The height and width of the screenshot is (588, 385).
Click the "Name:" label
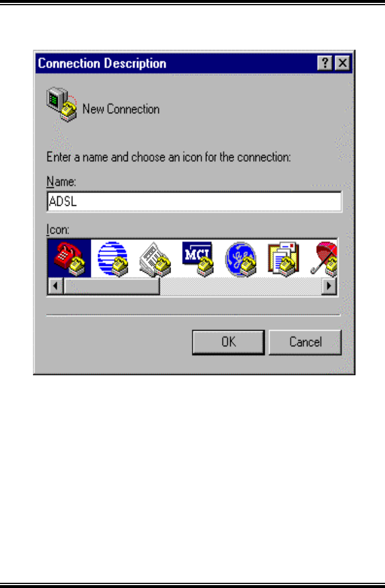[x=61, y=182]
